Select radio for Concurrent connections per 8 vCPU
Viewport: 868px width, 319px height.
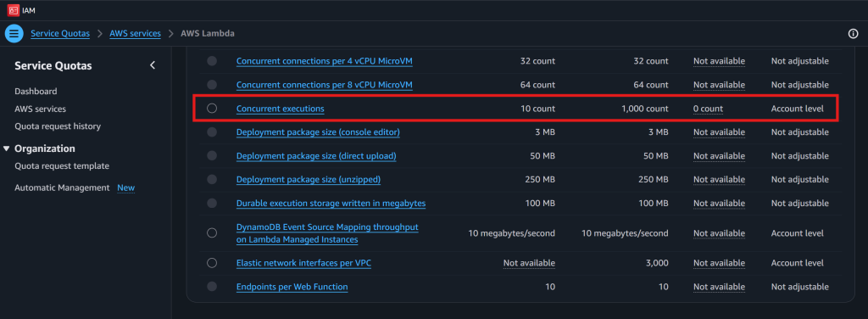coord(212,85)
